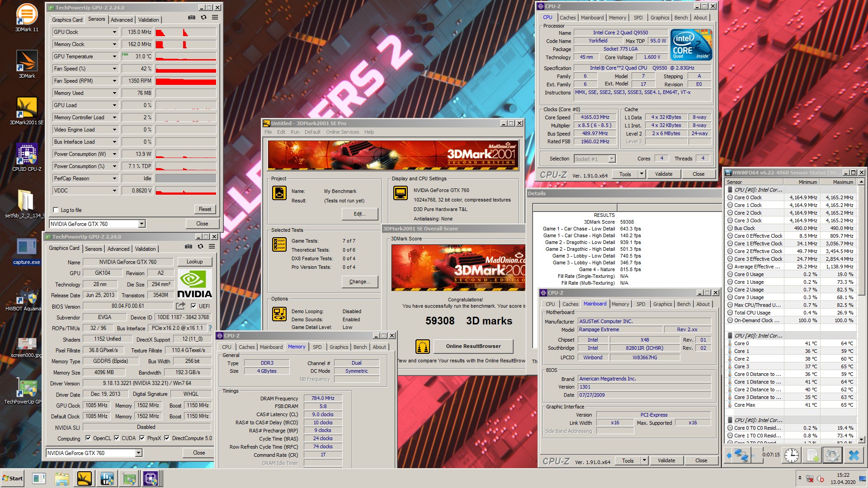Switch to Bench tab in CPU-Z Mainboard window
Viewport: 868px width, 488px height.
(684, 304)
